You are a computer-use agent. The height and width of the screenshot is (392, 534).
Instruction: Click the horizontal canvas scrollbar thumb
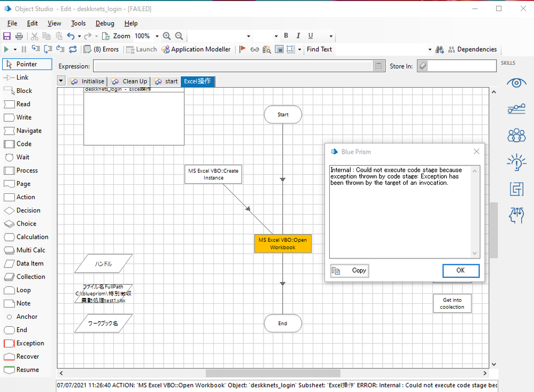273,373
